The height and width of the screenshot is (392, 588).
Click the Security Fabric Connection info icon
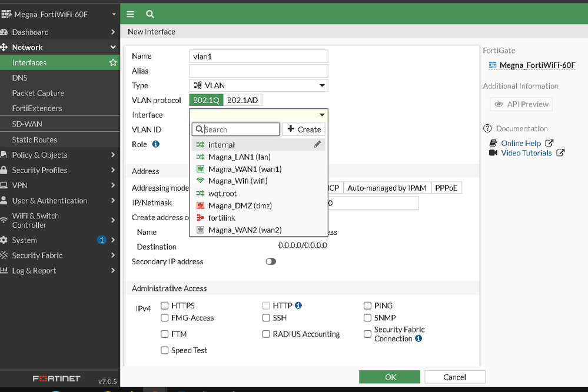(418, 338)
